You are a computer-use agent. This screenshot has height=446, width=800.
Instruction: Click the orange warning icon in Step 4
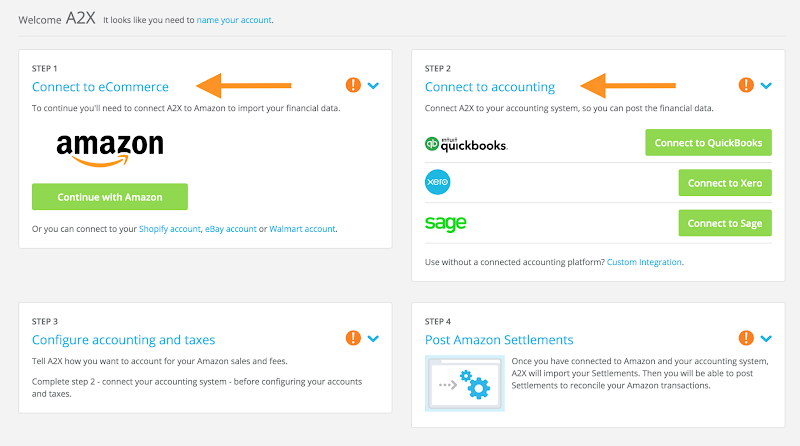tap(746, 339)
